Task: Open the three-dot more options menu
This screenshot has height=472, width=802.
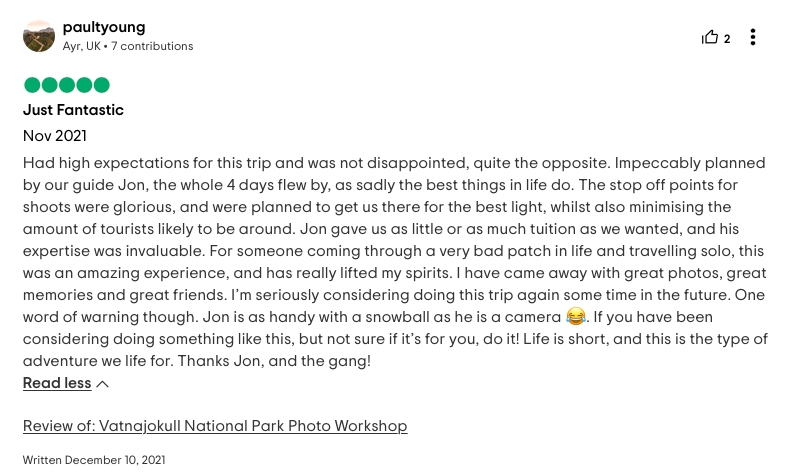Action: (753, 37)
